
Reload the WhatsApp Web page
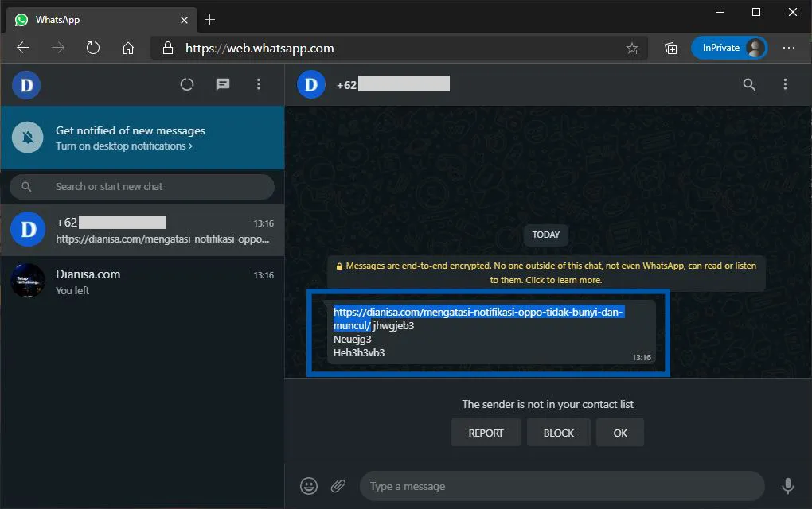pos(93,48)
